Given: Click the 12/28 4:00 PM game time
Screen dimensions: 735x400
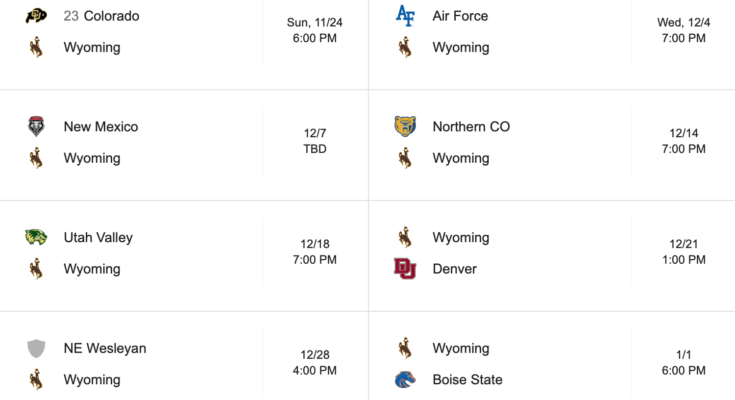Looking at the screenshot, I should click(x=315, y=363).
